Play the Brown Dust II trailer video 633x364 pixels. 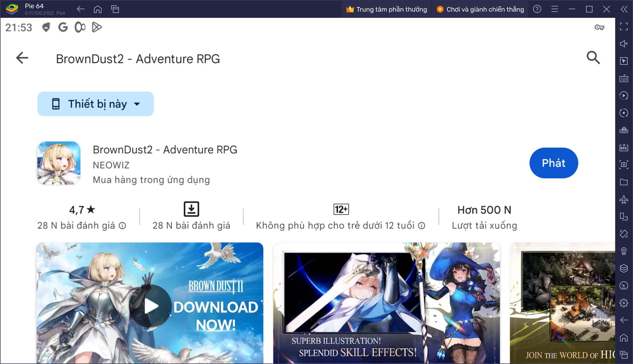151,306
